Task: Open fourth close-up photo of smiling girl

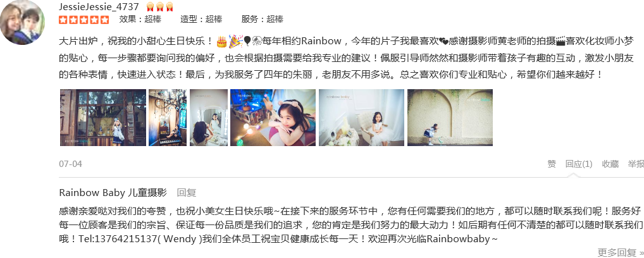Action: [273, 118]
